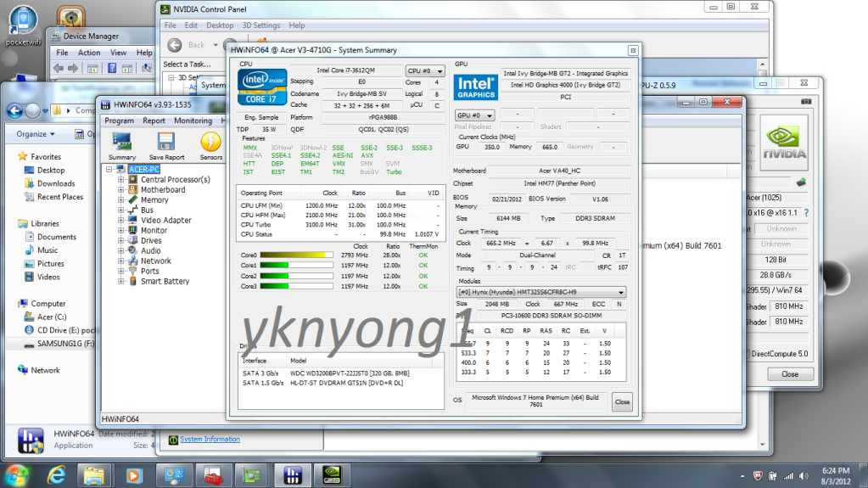This screenshot has height=488, width=868.
Task: Open 3D Settings menu in NVIDIA Control Panel
Action: pos(260,25)
